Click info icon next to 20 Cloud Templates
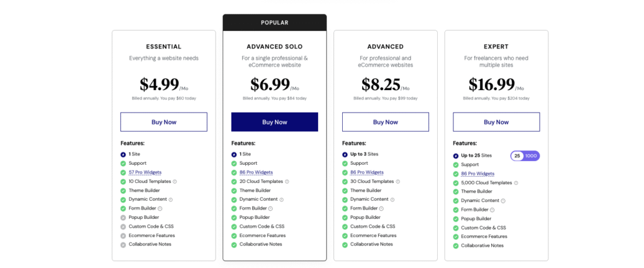644x268 pixels. pyautogui.click(x=286, y=181)
